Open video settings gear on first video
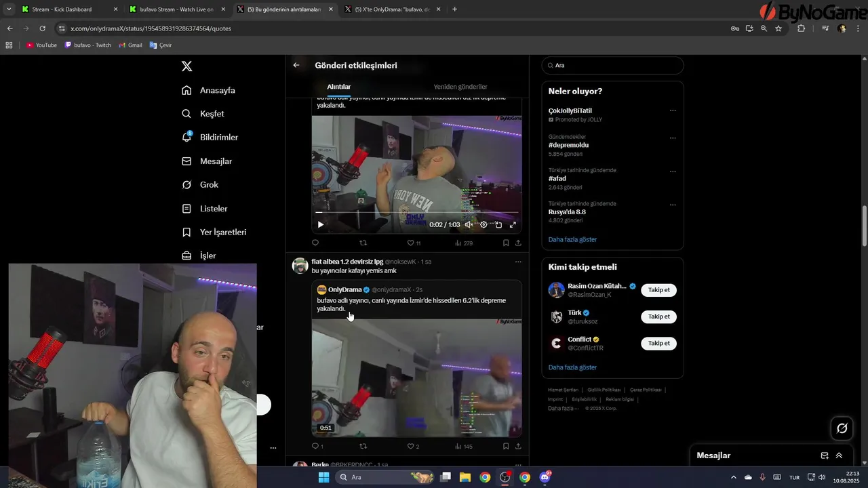The width and height of the screenshot is (868, 488). [484, 224]
